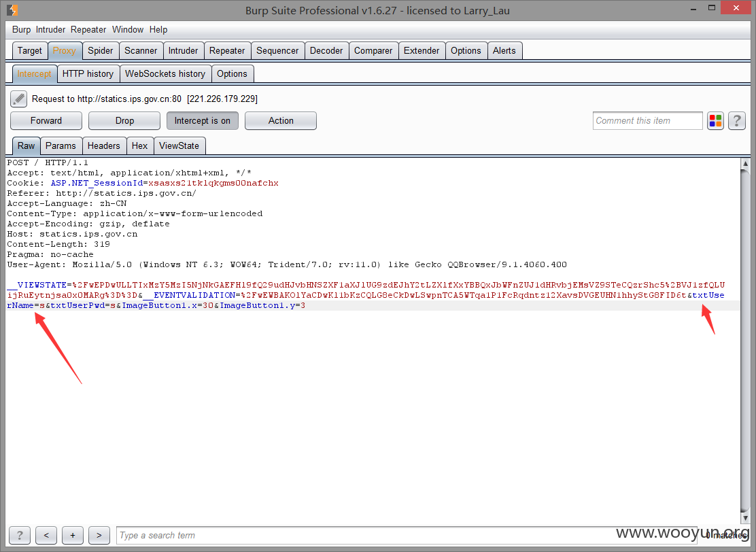The image size is (756, 552).
Task: Switch to the Comparer tab
Action: coord(373,50)
